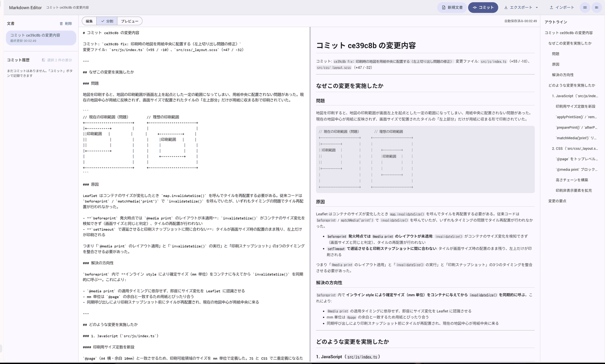Click the コミット履歴 section heading
Viewport: 605px width, 364px height.
click(x=18, y=60)
